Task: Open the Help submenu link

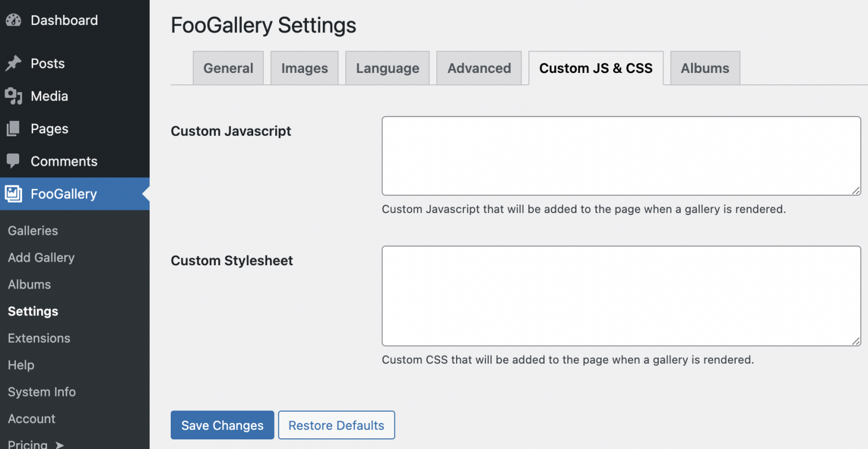Action: point(21,365)
